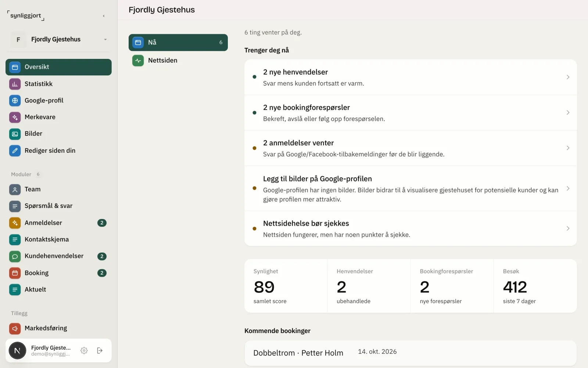Click the Spørsmål & svar icon
588x368 pixels.
15,206
